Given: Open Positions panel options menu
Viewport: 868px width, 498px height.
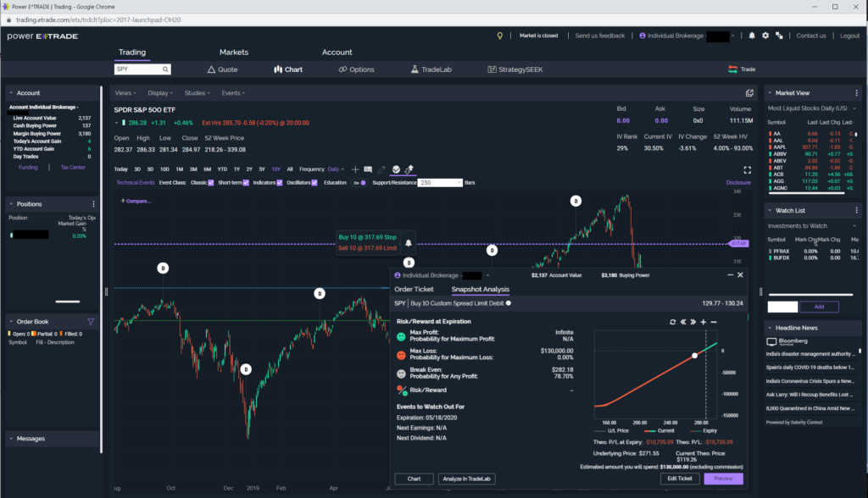Looking at the screenshot, I should (93, 204).
